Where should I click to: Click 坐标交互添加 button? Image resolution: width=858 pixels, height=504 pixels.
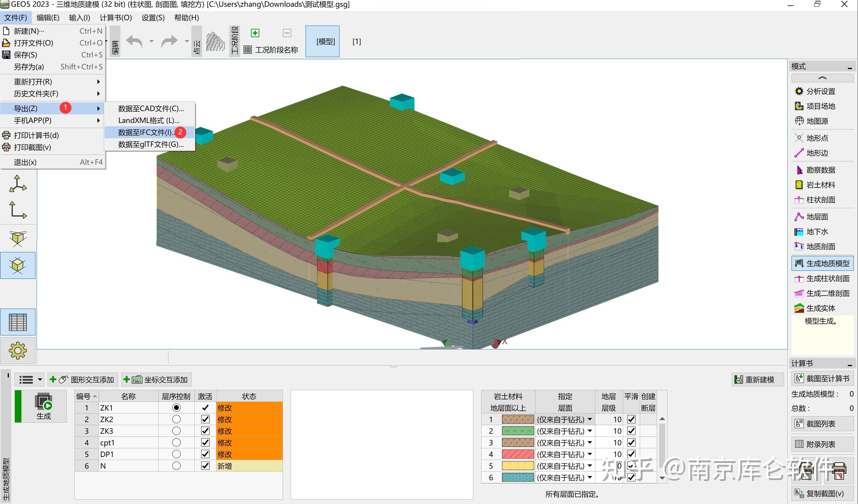click(156, 379)
